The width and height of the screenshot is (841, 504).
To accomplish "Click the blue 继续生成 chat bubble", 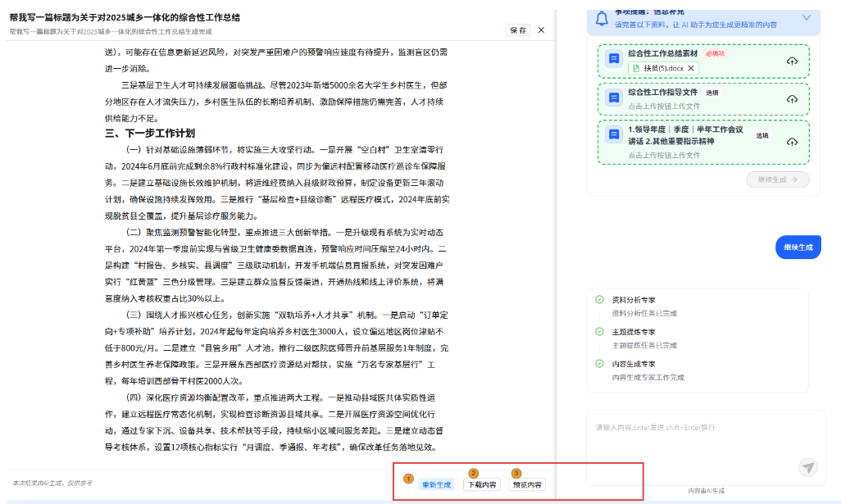I will (x=798, y=247).
